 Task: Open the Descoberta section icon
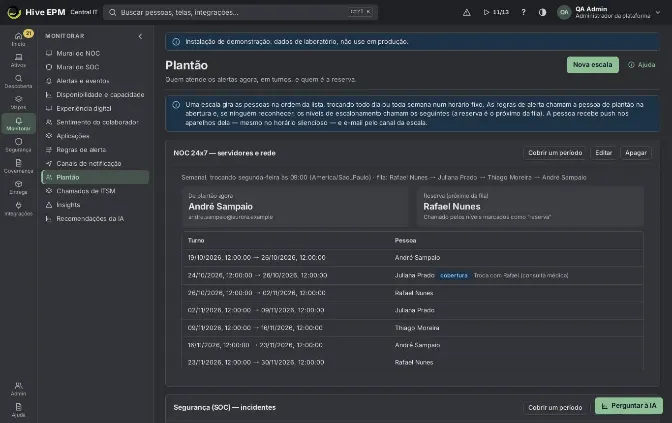(x=18, y=81)
